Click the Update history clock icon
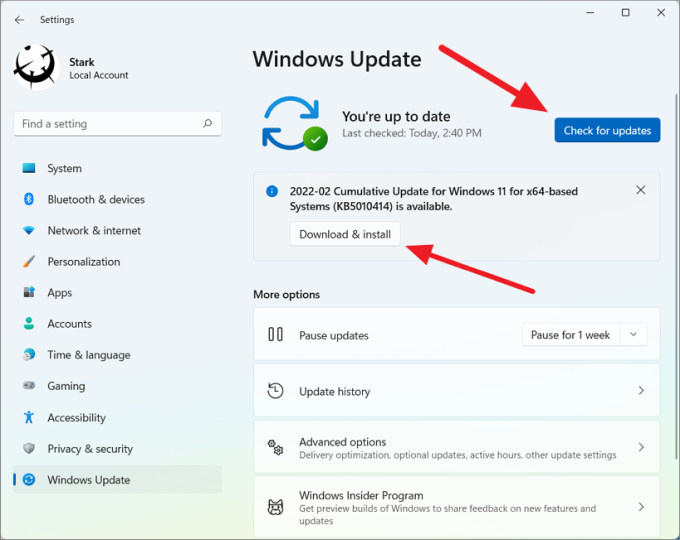The image size is (680, 540). pos(275,391)
